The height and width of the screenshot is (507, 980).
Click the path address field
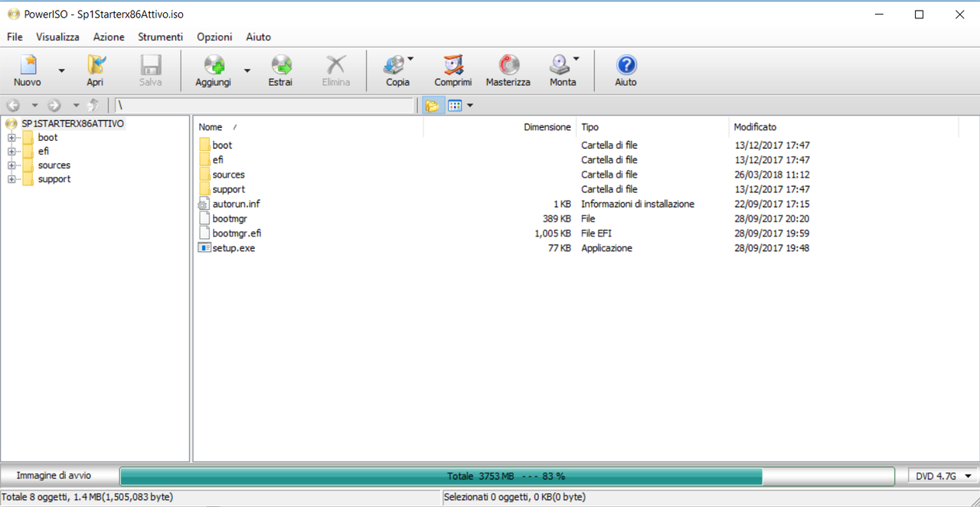264,106
